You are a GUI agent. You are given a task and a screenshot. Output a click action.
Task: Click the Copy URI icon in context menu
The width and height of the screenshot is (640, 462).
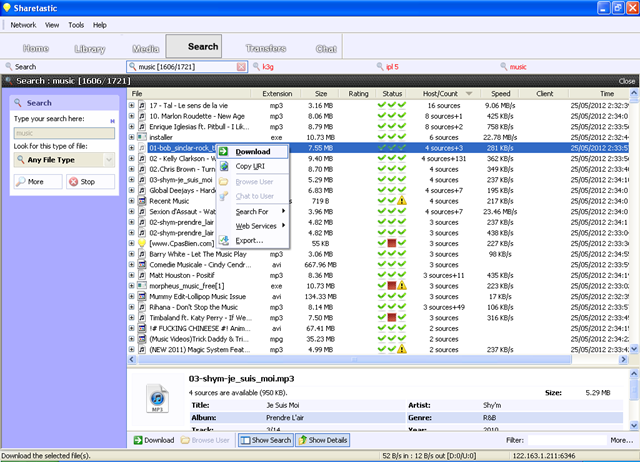click(223, 165)
